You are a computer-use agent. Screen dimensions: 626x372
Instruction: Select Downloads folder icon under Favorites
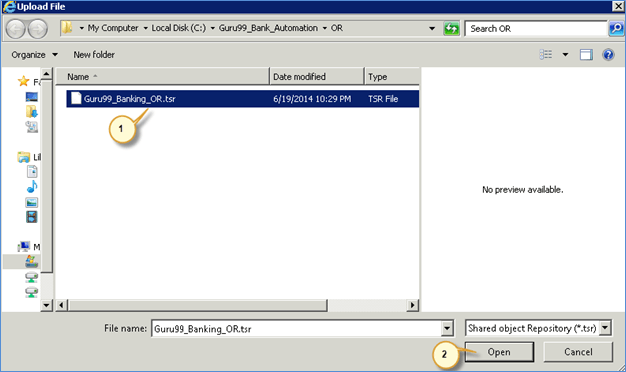(x=32, y=111)
